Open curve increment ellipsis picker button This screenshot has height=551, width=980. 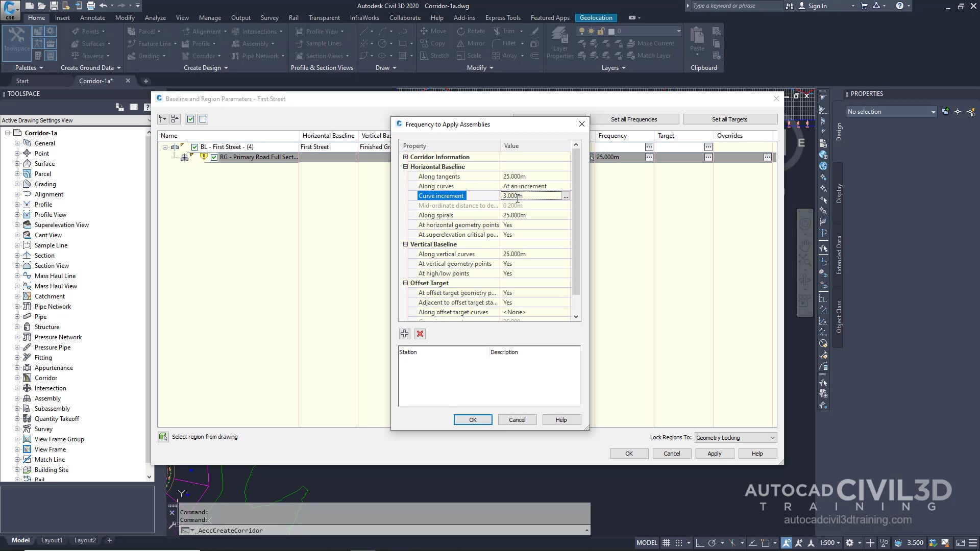pyautogui.click(x=566, y=196)
